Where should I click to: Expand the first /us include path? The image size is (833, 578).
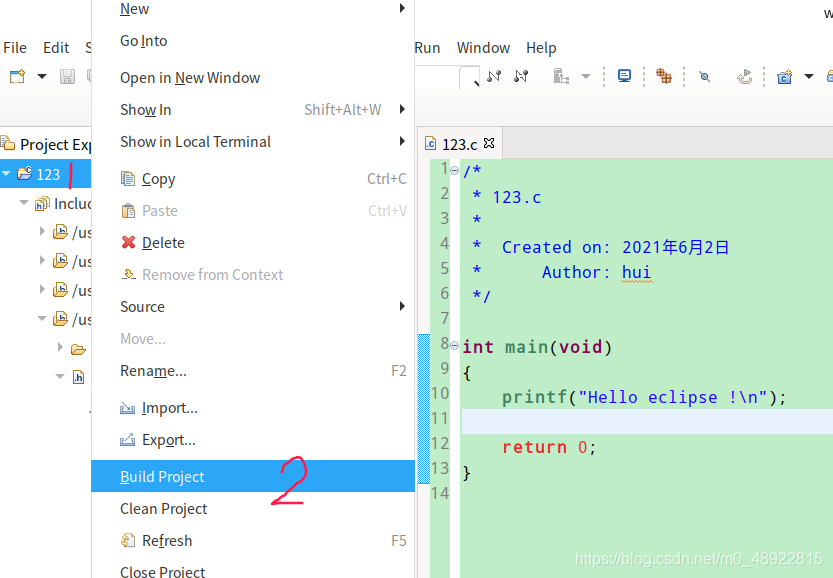(42, 231)
